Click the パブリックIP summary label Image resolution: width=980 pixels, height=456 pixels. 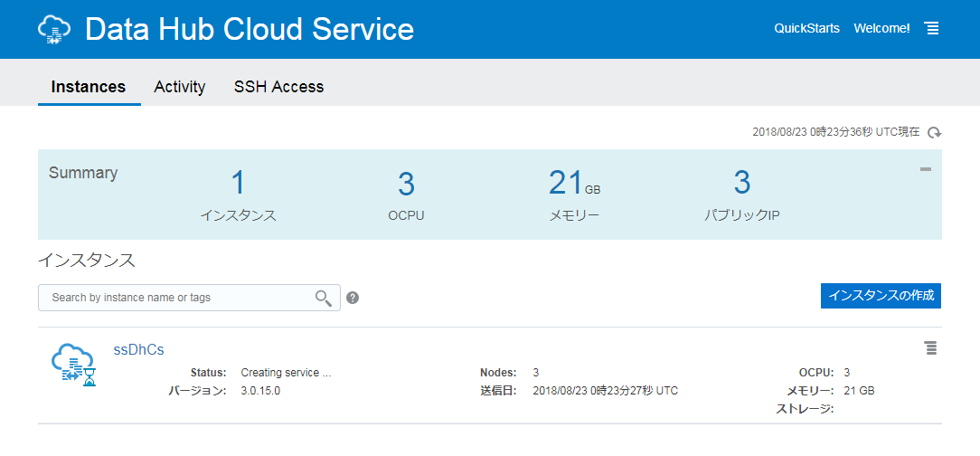741,216
